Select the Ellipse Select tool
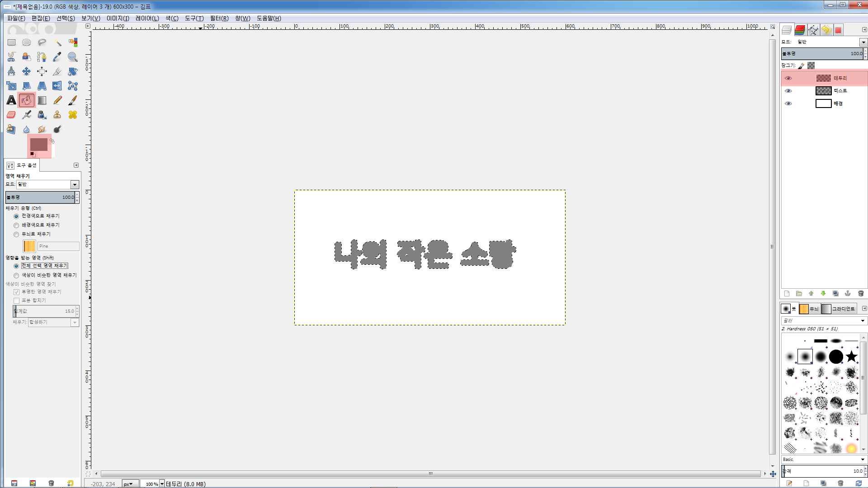868x488 pixels. point(27,42)
